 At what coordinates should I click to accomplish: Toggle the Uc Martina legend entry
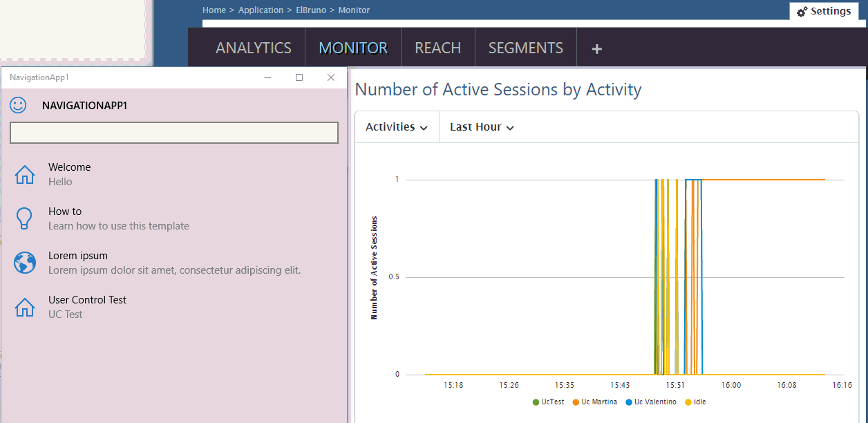click(x=594, y=402)
